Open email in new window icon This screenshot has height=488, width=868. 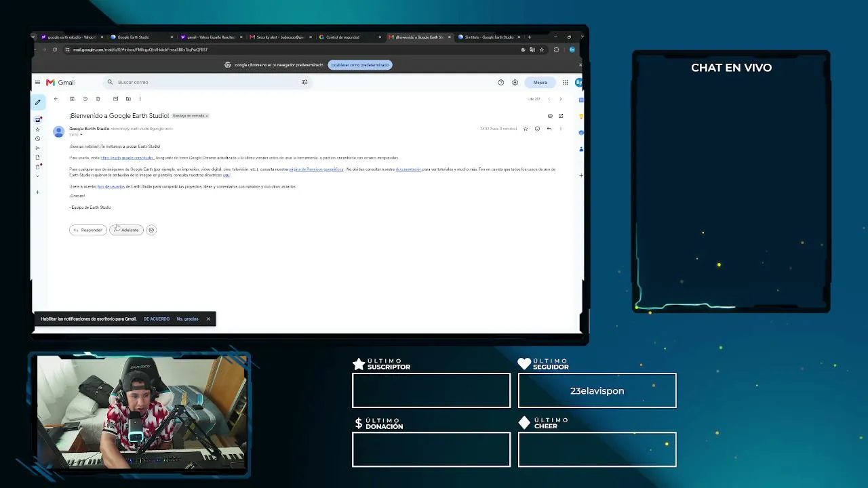point(561,116)
